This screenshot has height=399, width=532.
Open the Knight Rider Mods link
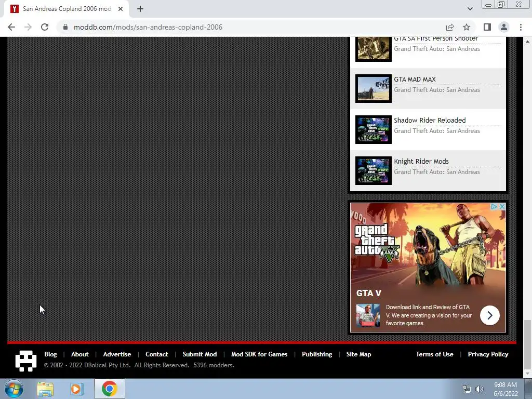421,162
